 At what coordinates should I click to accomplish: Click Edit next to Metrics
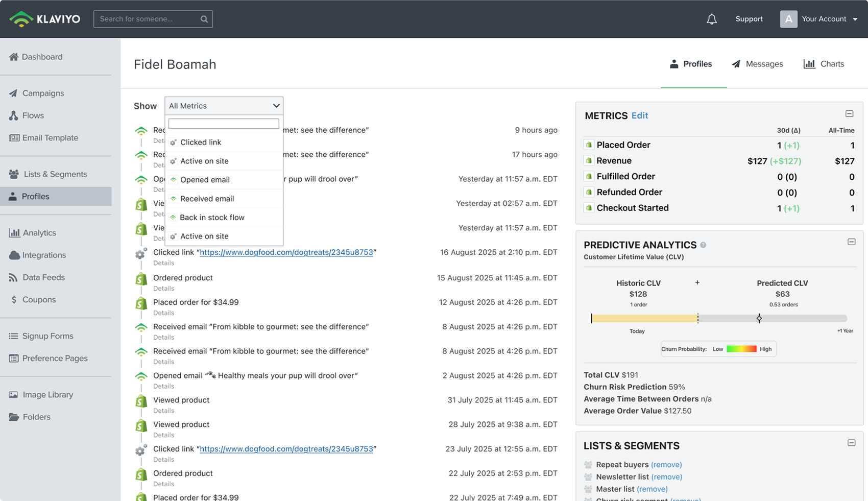point(640,115)
